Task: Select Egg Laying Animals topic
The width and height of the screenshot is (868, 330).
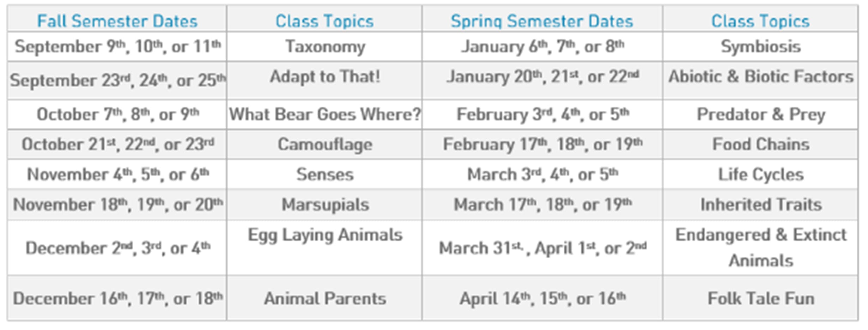Action: pos(325,235)
